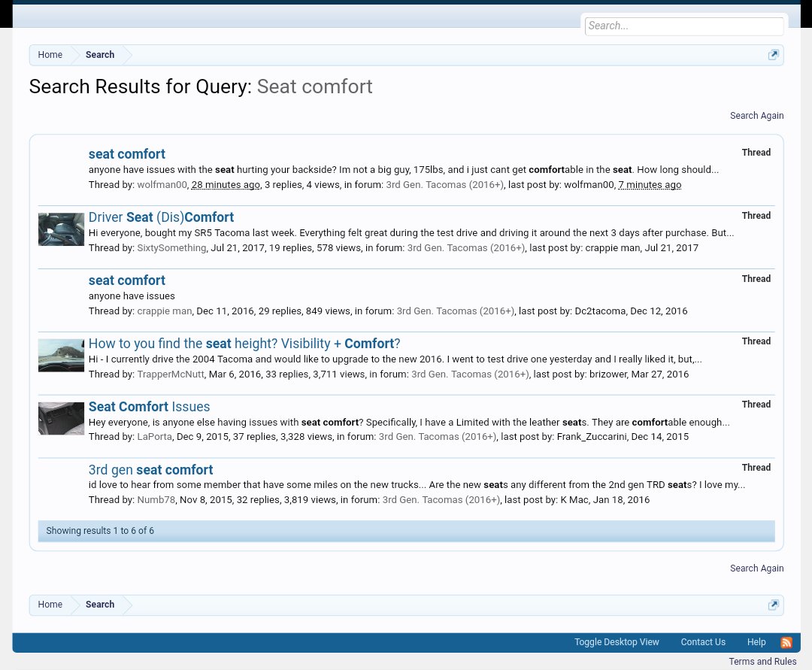The width and height of the screenshot is (812, 670).
Task: Click the top Search Again link
Action: point(756,116)
